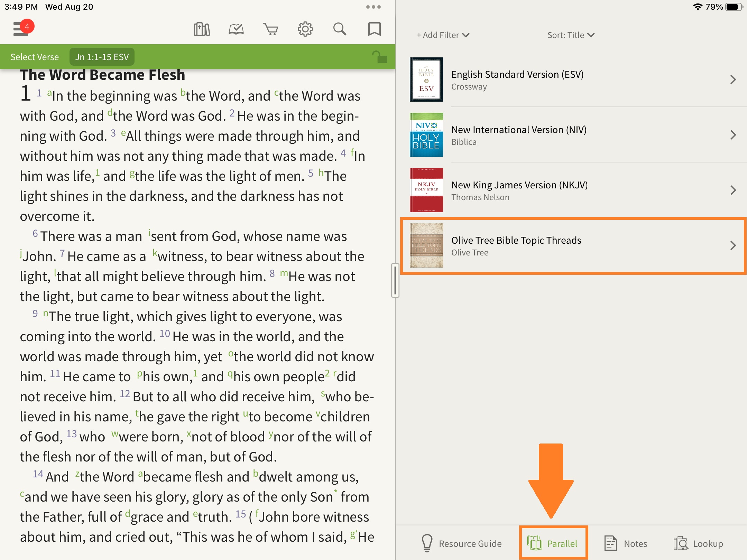Open the store shopping cart
Image resolution: width=747 pixels, height=560 pixels.
coord(270,29)
